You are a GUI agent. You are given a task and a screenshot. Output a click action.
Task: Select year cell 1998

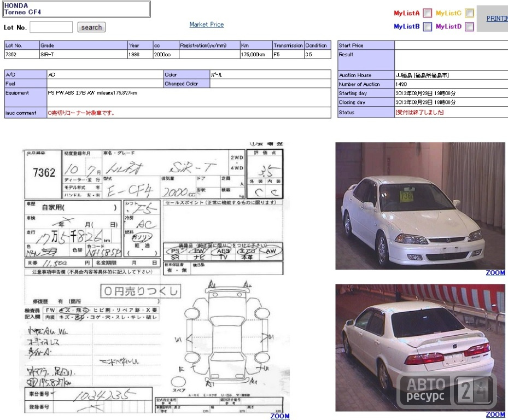[x=141, y=55]
